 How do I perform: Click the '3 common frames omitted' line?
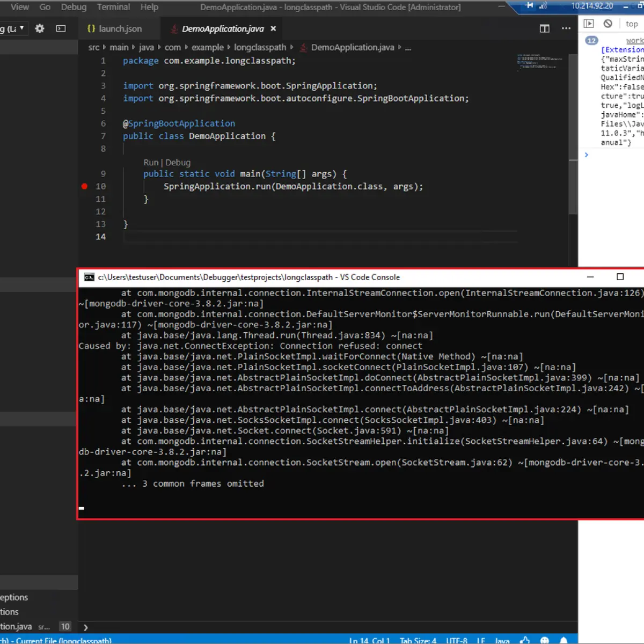(193, 484)
